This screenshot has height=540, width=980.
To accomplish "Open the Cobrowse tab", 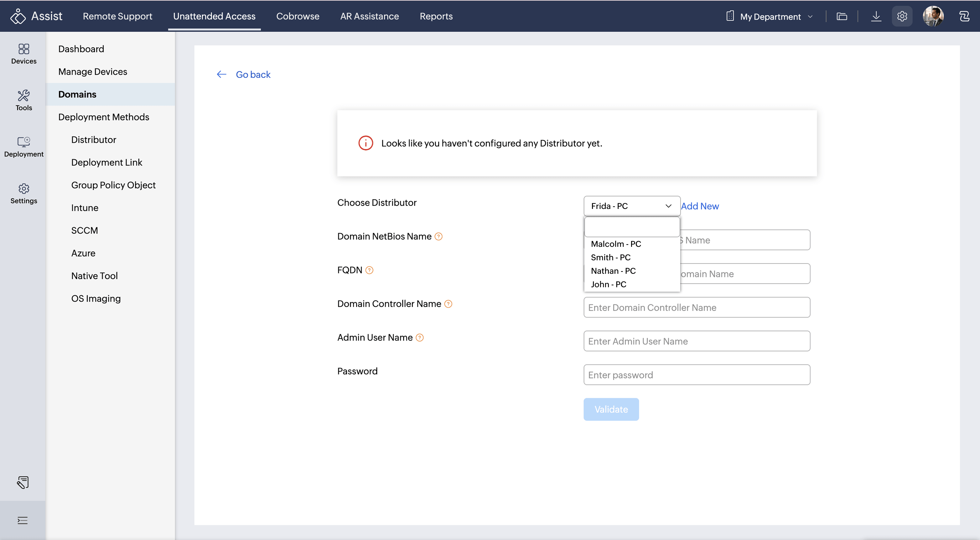I will (x=298, y=16).
